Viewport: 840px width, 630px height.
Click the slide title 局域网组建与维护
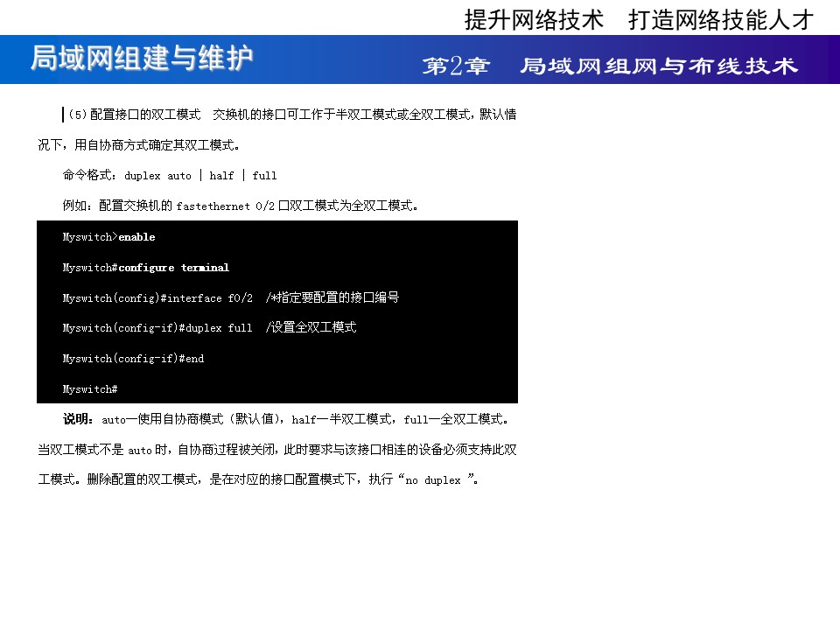tap(142, 58)
